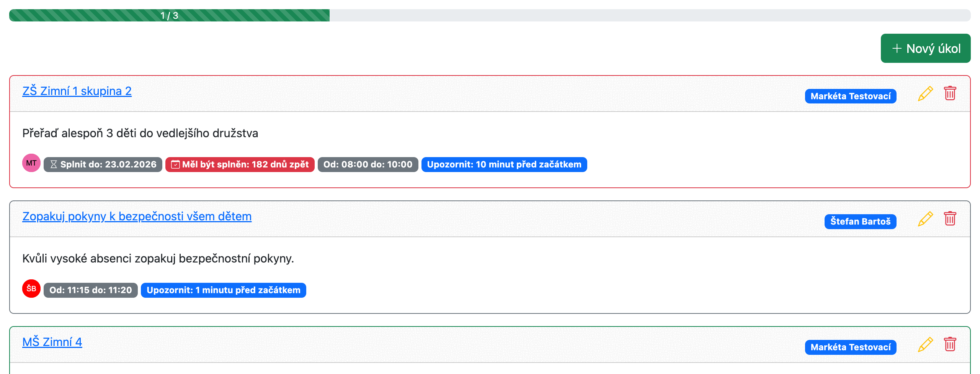The height and width of the screenshot is (374, 980).
Task: Click the ŠB avatar circle
Action: click(x=31, y=289)
